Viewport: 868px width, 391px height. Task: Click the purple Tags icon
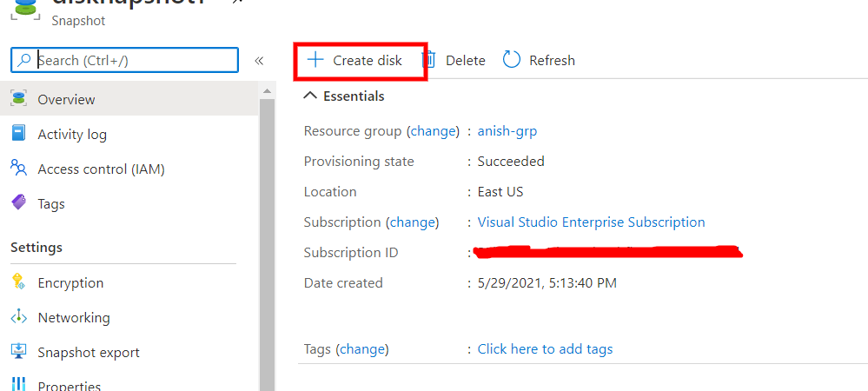coord(19,202)
